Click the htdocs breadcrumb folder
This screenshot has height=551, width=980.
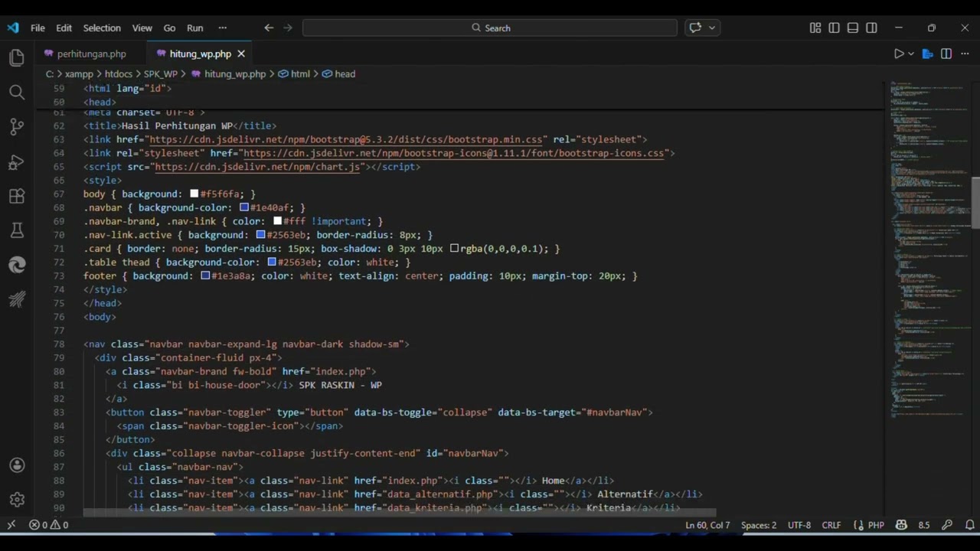pyautogui.click(x=119, y=74)
